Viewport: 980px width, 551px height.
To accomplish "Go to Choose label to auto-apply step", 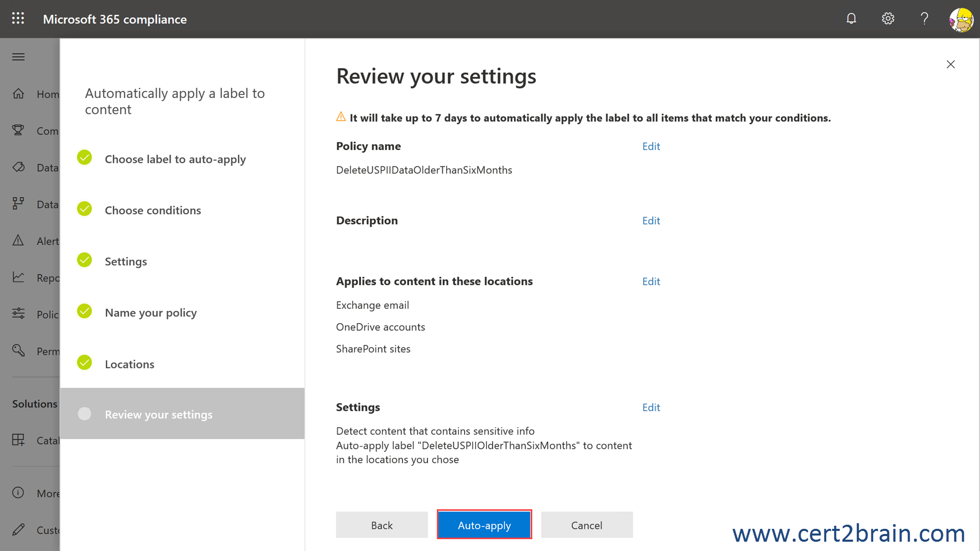I will tap(175, 159).
